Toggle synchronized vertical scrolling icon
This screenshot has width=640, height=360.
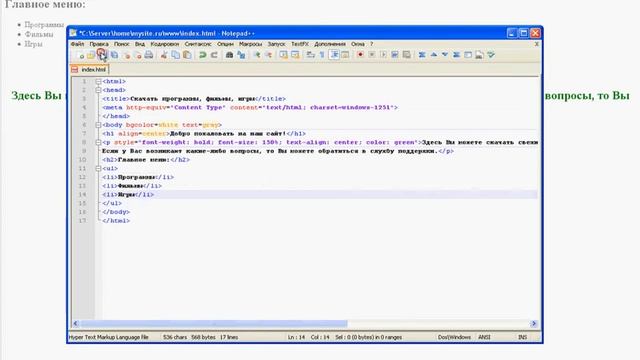284,55
